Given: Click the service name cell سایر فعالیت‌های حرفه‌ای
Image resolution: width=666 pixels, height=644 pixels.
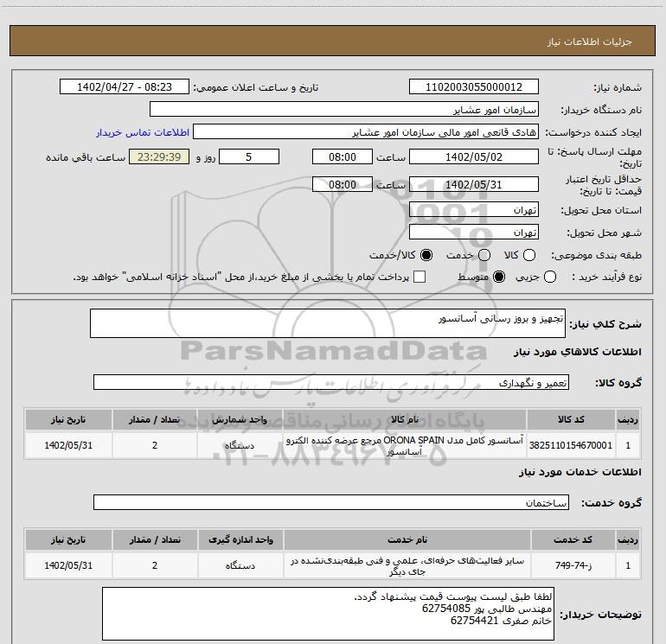Looking at the screenshot, I should [x=407, y=565].
